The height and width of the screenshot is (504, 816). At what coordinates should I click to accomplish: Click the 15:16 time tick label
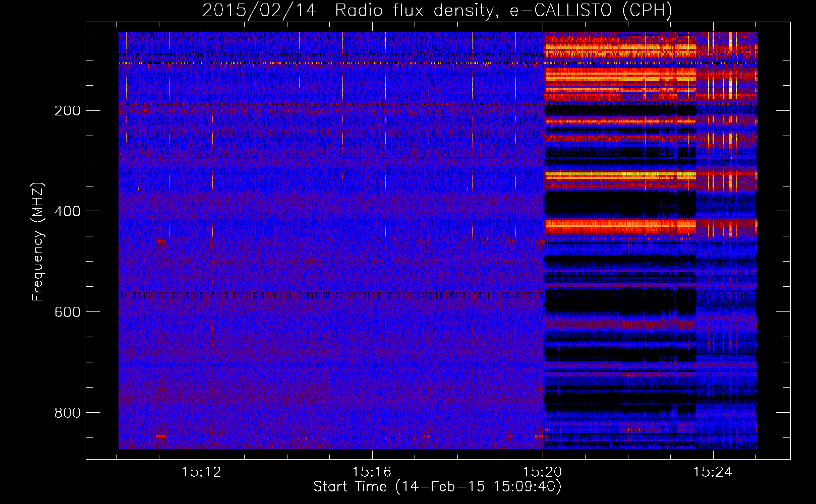point(372,472)
